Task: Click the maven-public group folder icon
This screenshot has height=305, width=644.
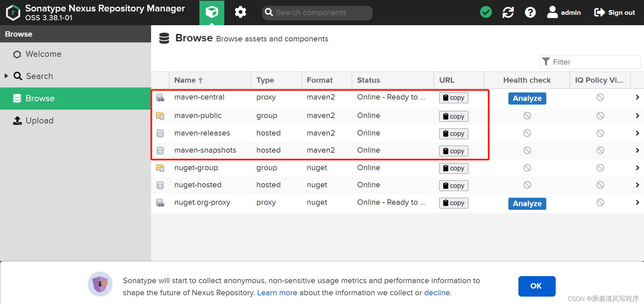Action: 160,116
